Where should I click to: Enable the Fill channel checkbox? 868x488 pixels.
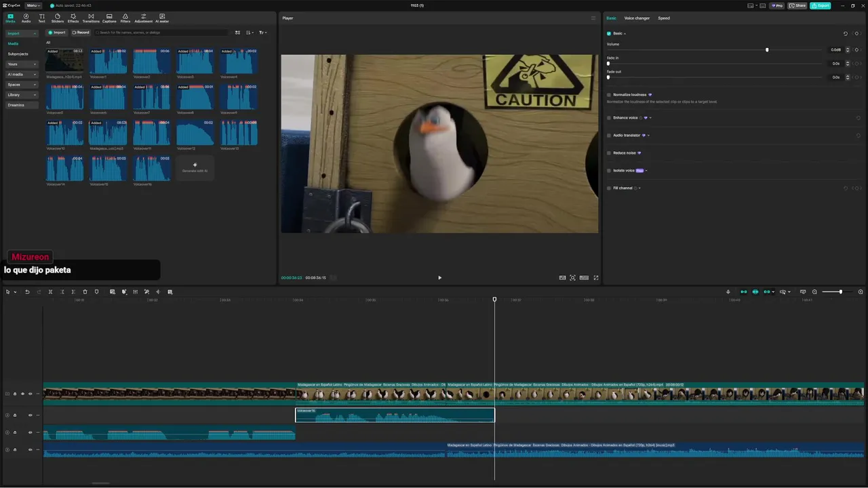click(x=609, y=188)
